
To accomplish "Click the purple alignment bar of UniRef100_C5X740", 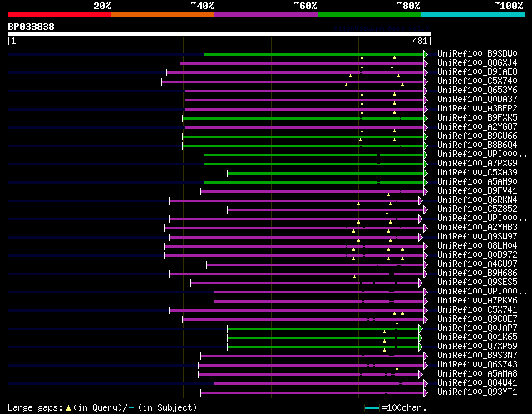I will click(293, 81).
